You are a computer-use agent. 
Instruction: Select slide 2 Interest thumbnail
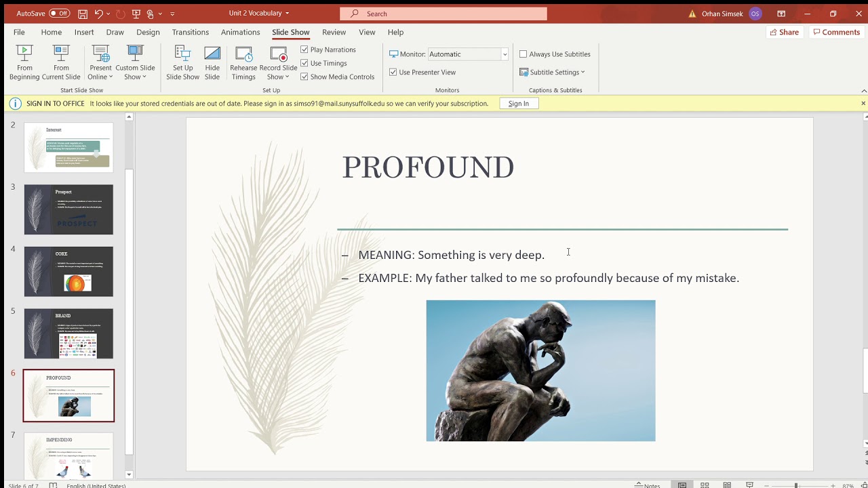[68, 147]
